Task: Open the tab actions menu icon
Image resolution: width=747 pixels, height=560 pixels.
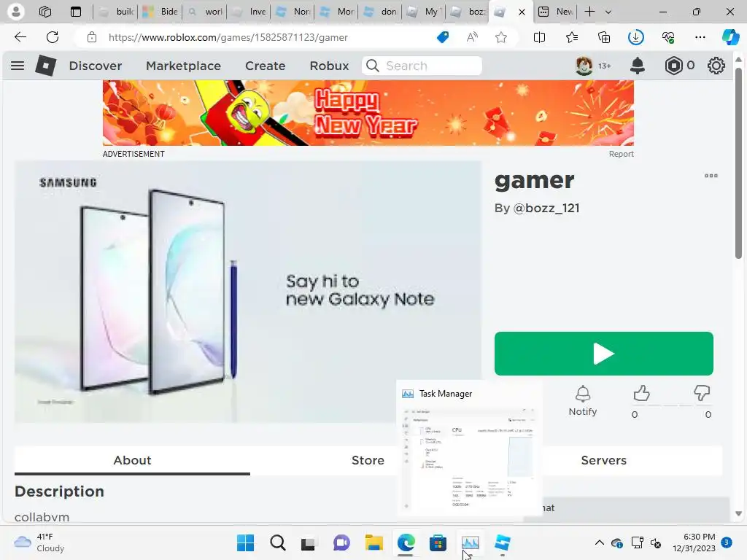Action: tap(76, 12)
